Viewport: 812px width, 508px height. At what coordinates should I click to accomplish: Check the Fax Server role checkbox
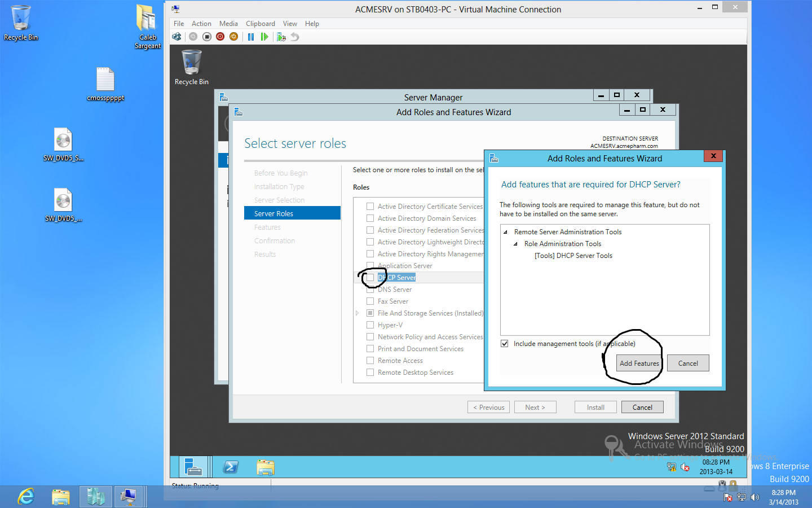tap(370, 301)
